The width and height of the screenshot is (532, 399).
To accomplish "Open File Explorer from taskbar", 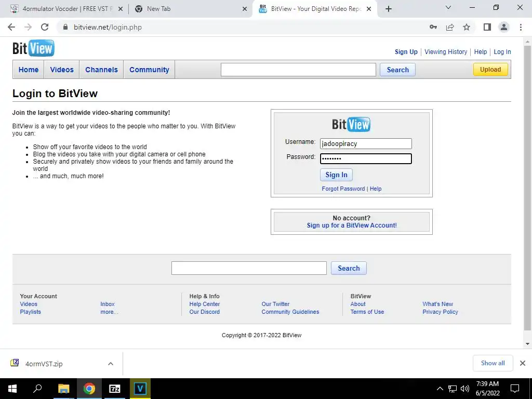I will click(63, 389).
